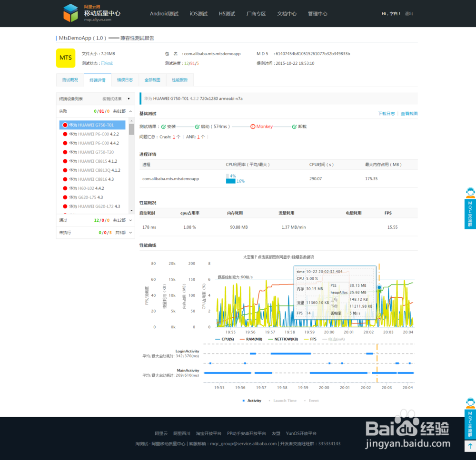
Task: Toggle NETFlOW(KB) series in chart legend
Action: (x=283, y=339)
